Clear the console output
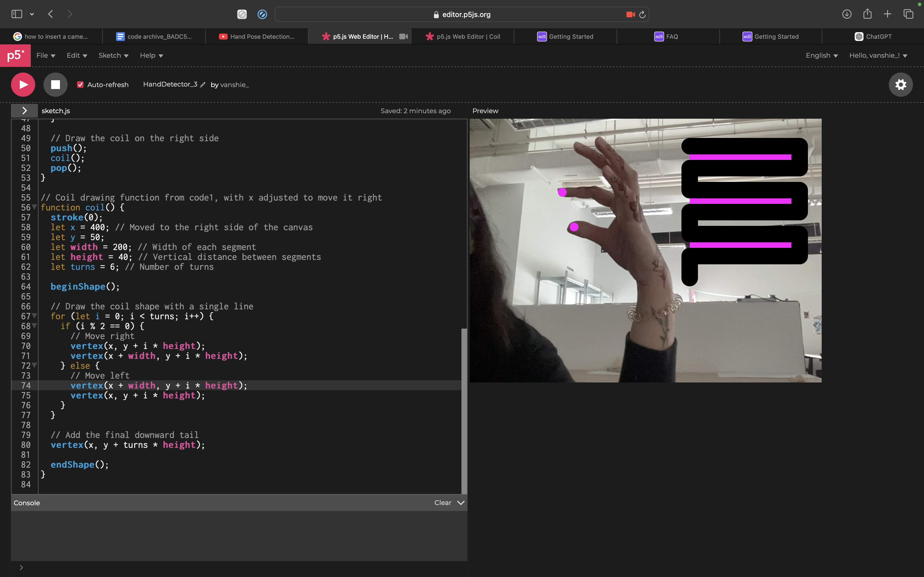 pos(442,503)
